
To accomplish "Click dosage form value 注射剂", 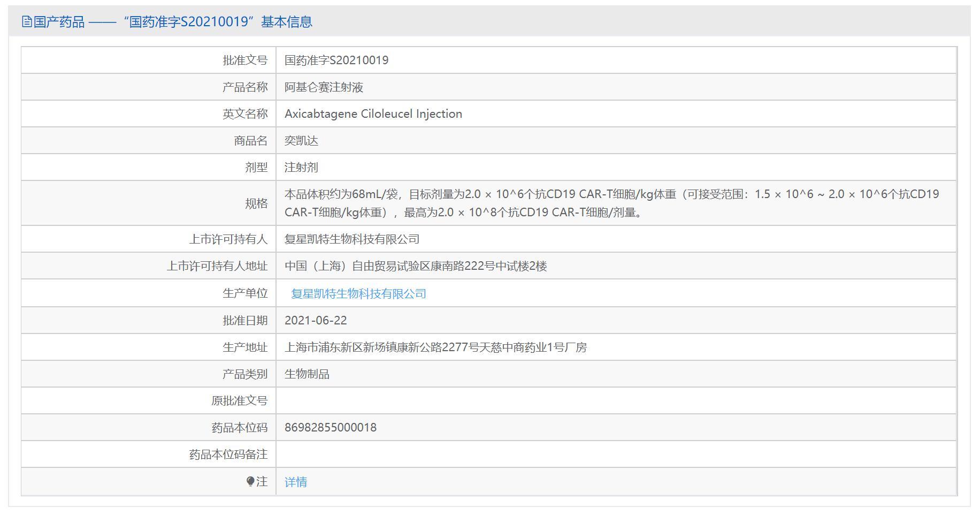I will click(301, 167).
